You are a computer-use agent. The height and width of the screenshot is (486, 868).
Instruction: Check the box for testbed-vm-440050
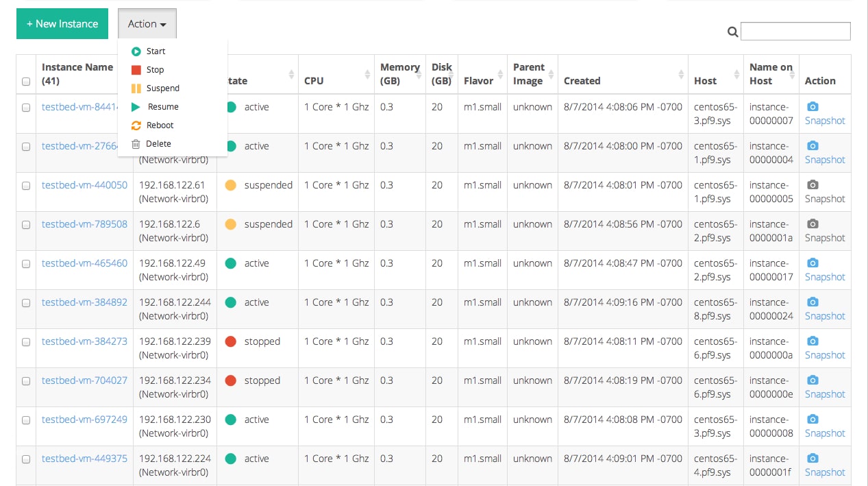coord(26,186)
